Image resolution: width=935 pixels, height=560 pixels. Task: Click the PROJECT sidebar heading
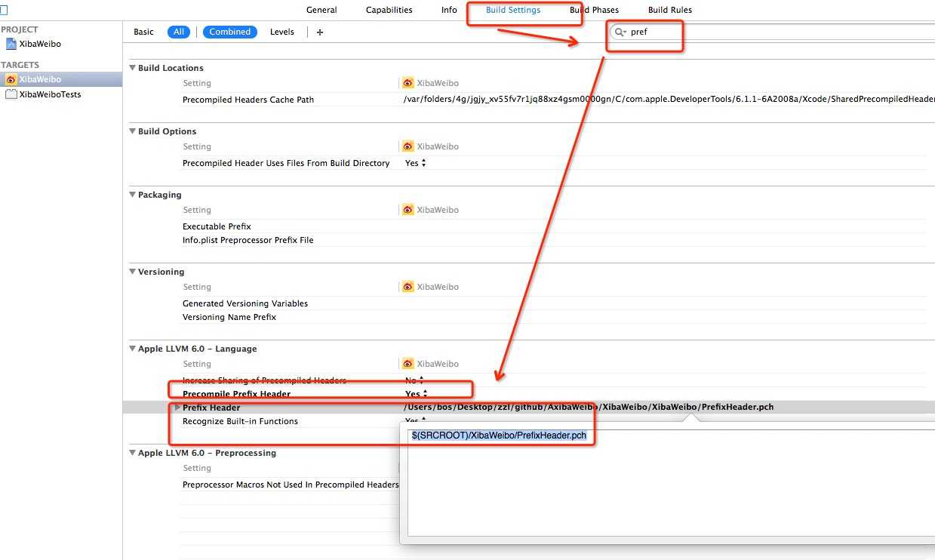[x=20, y=29]
